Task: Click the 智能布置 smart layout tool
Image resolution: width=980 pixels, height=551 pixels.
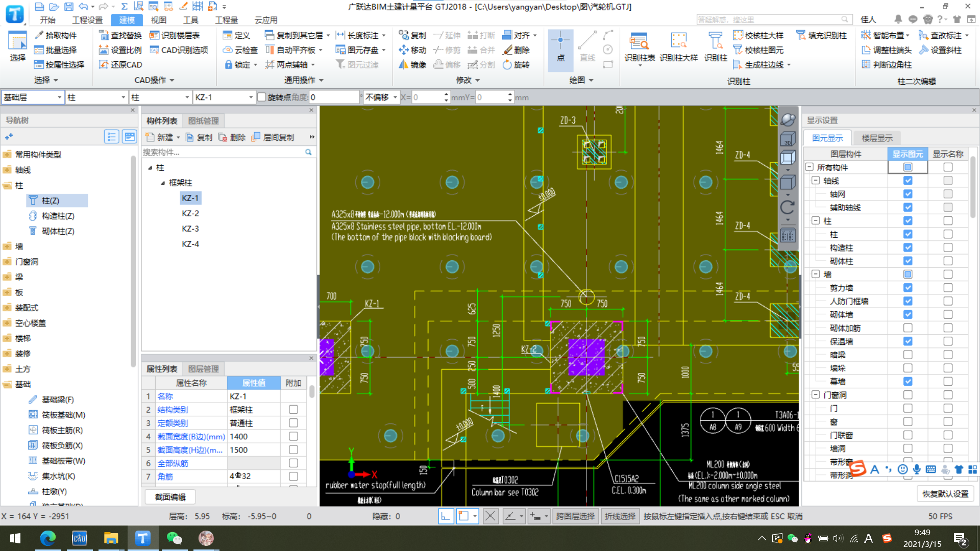Action: [x=885, y=35]
